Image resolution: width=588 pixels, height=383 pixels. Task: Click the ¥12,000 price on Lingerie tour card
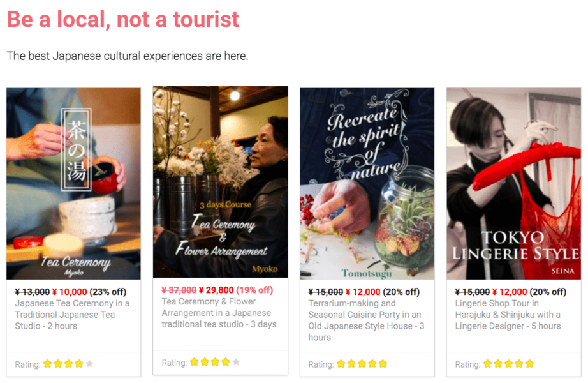[x=510, y=292]
